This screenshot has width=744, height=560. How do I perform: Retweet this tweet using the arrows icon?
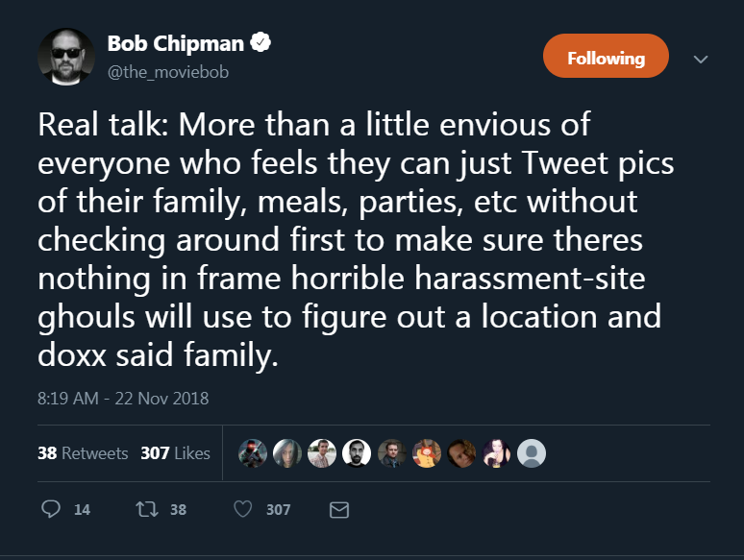(143, 509)
